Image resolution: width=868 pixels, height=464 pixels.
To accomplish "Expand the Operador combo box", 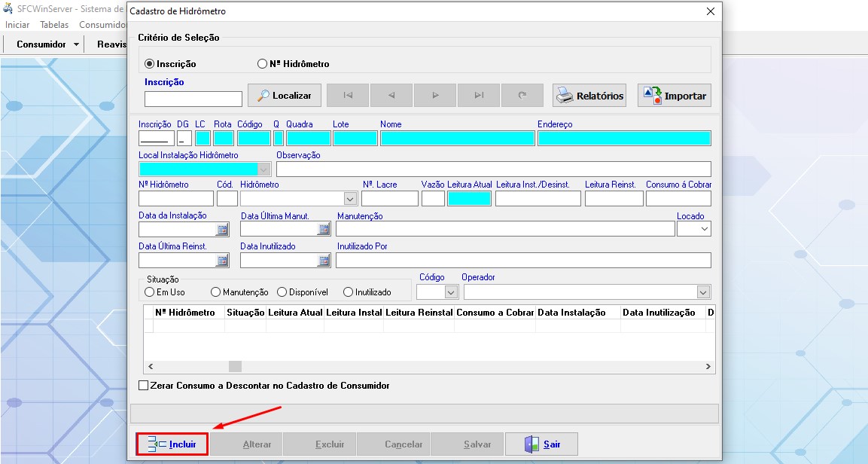I will coord(703,292).
